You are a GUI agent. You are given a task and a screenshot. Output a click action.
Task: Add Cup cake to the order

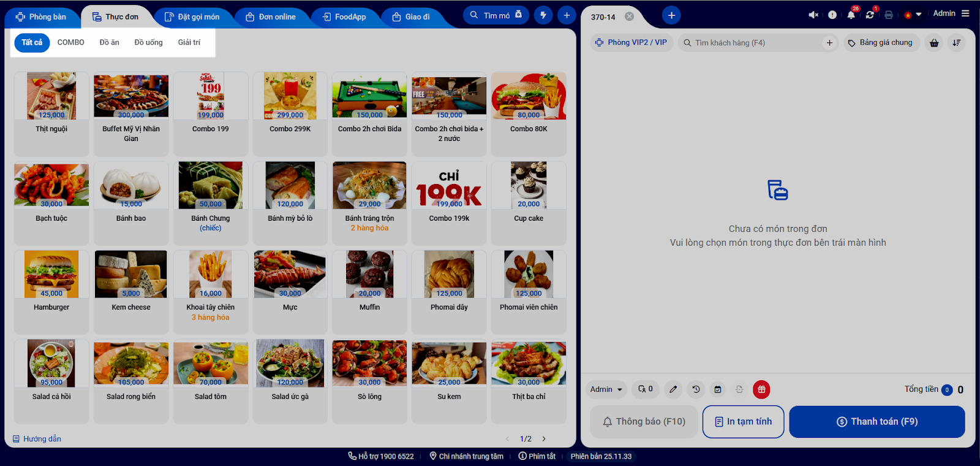(x=529, y=203)
